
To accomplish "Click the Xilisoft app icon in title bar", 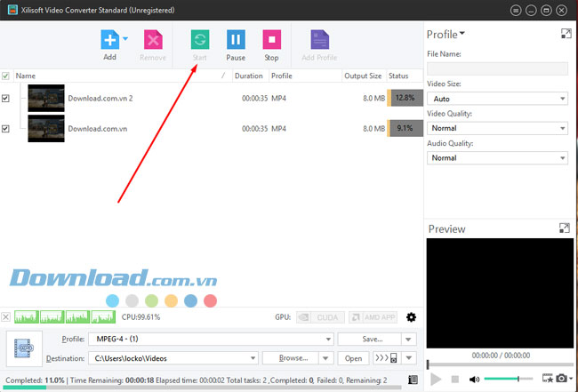I will click(12, 10).
